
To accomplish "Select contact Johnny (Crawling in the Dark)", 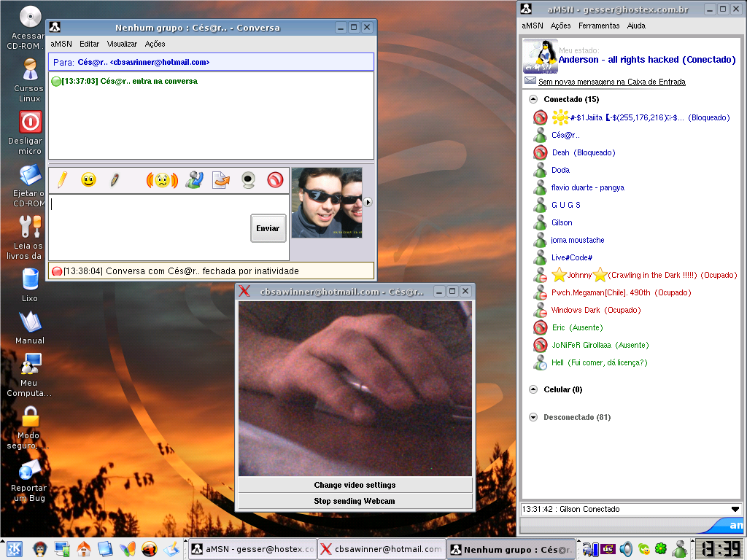I will [644, 275].
